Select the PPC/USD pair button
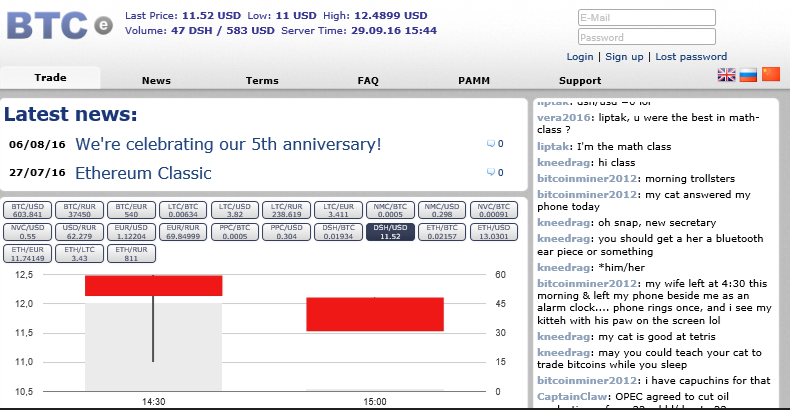The image size is (790, 410). tap(287, 232)
